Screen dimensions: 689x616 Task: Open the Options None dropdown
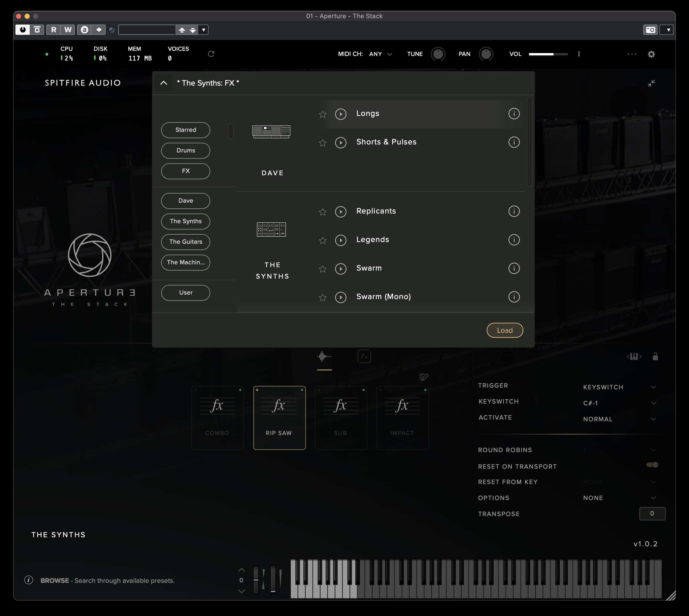(x=619, y=498)
